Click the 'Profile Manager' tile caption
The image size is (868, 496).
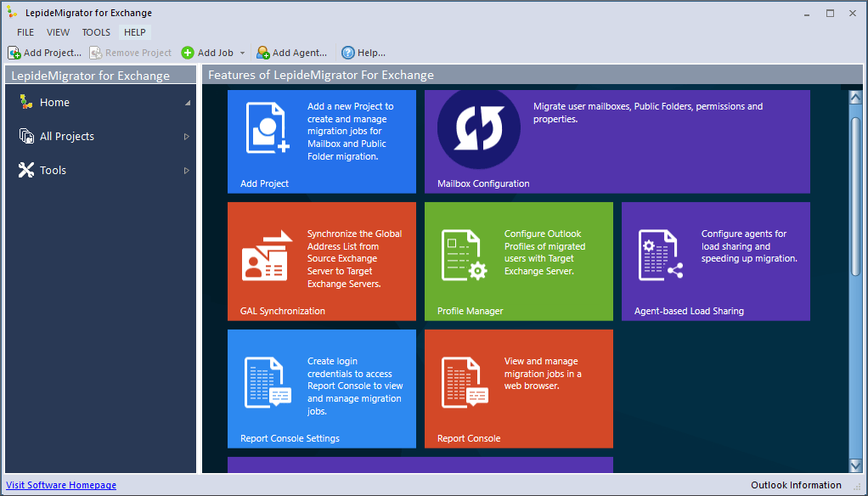470,311
